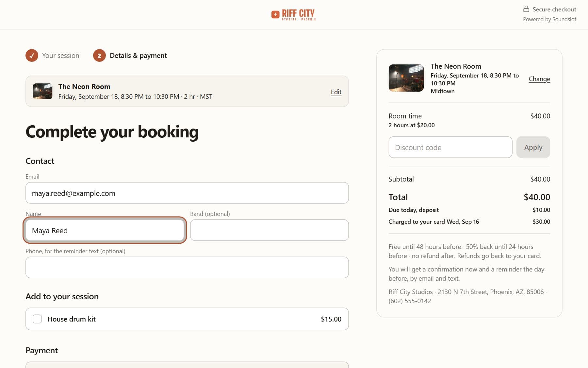Click the Add to your session heading
The width and height of the screenshot is (588, 368).
click(x=62, y=296)
